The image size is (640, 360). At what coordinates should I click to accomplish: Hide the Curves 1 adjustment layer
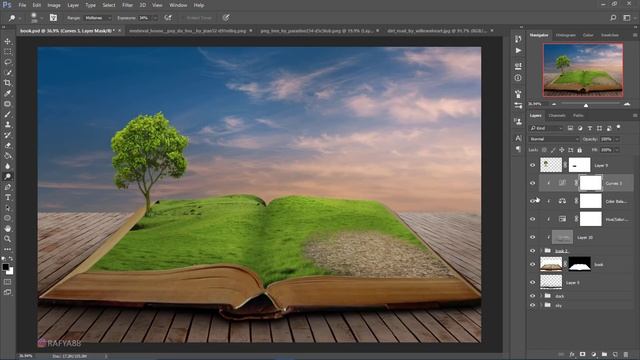(532, 183)
